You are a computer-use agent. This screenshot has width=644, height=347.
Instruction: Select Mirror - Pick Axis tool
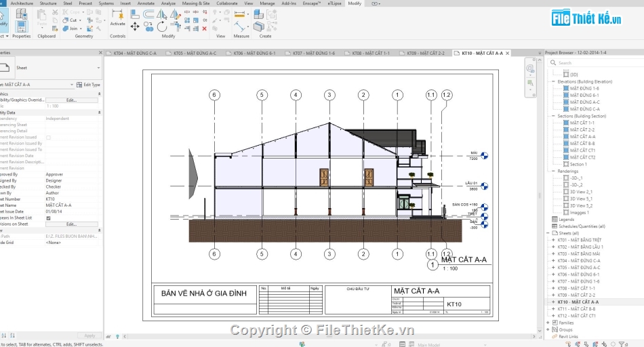click(162, 14)
